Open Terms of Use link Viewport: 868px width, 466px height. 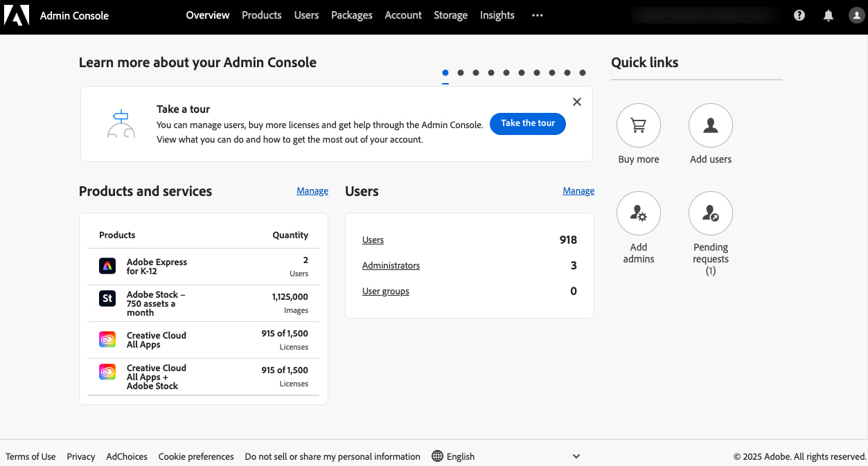point(30,456)
